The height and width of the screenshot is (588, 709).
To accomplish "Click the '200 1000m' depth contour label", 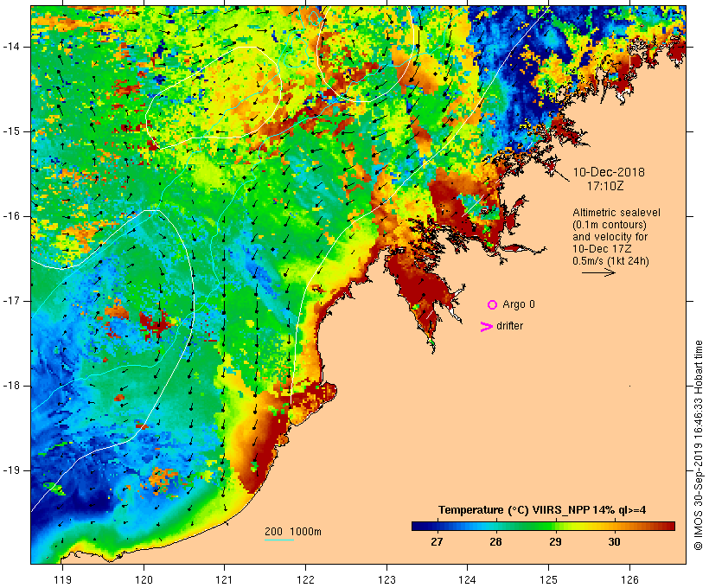I will (x=293, y=532).
